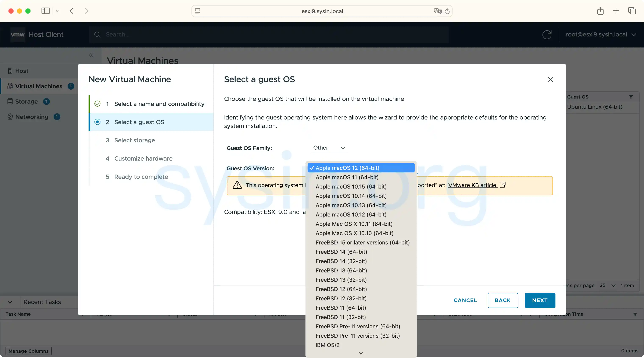Click the Host Client refresh icon
The width and height of the screenshot is (644, 358).
tap(547, 35)
